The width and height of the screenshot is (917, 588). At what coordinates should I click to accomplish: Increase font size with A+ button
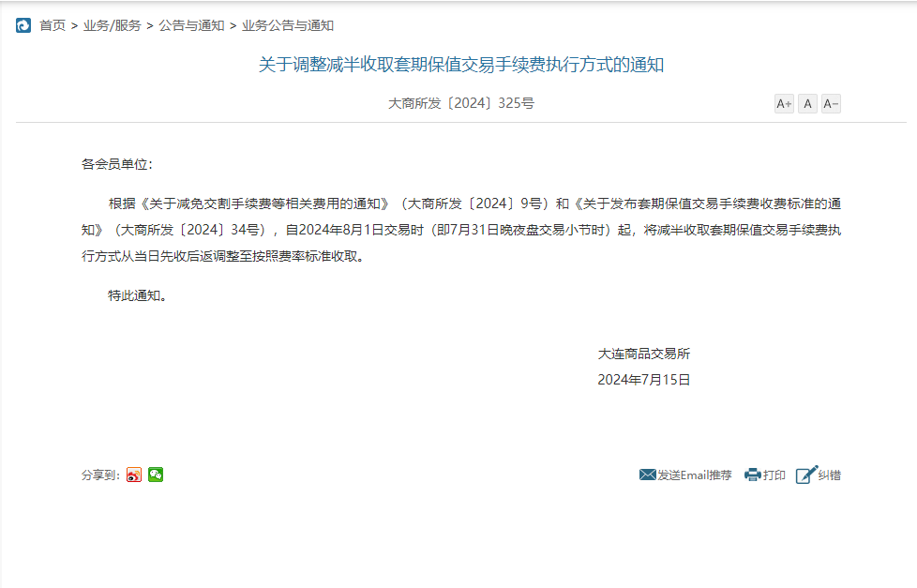tap(784, 104)
